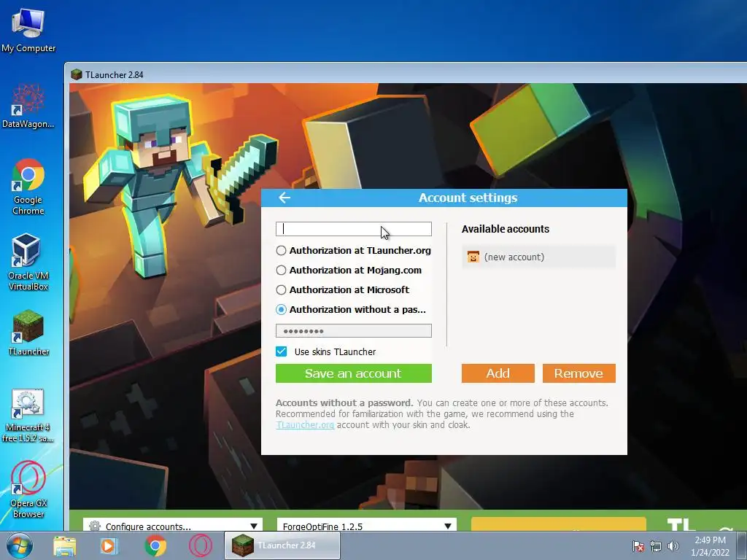The image size is (747, 560).
Task: Click the orange Add button
Action: [x=498, y=373]
